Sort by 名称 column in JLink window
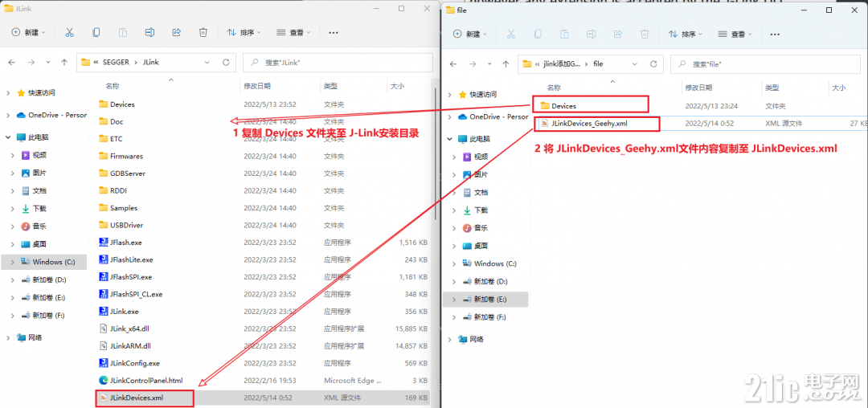868x408 pixels. [x=113, y=86]
